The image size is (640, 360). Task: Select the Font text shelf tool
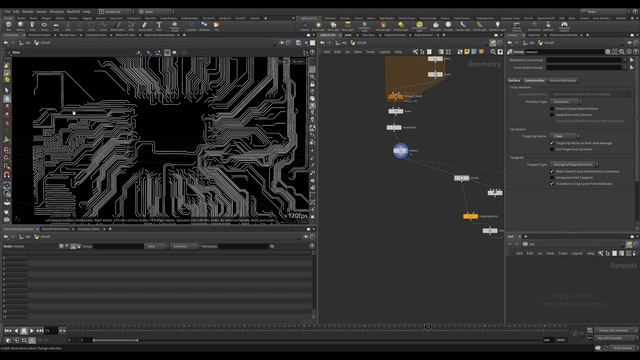[159, 26]
